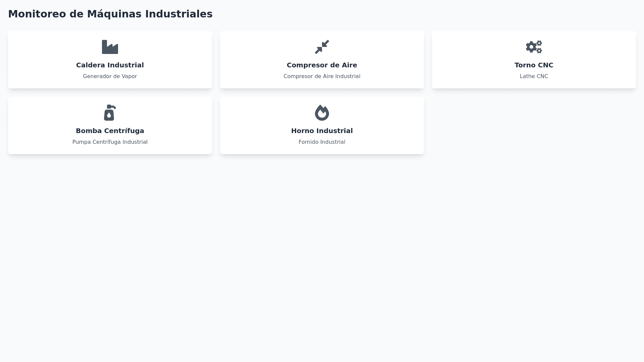Screen dimensions: 644x362
Task: Click the Compresor de Aire Industrial subtitle
Action: (x=322, y=76)
